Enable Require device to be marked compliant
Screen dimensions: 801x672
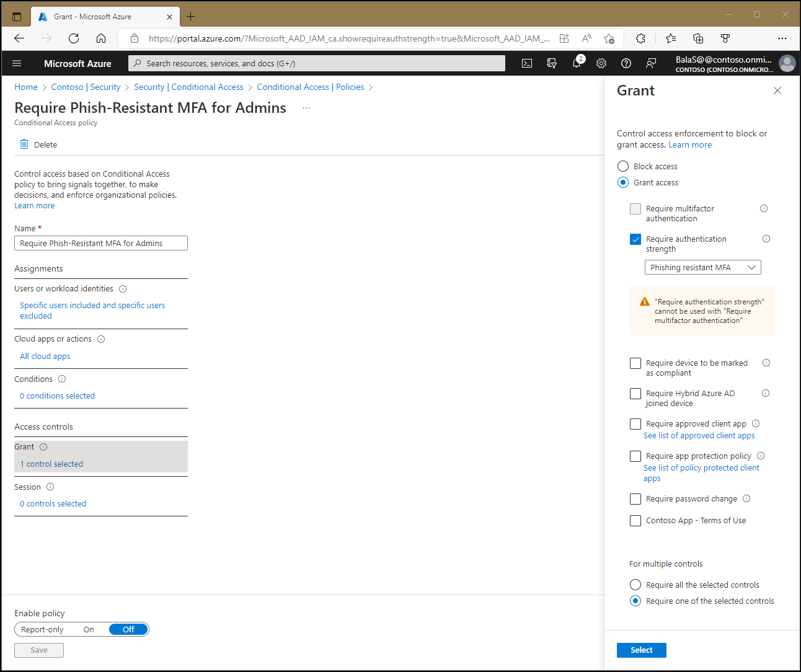pyautogui.click(x=635, y=363)
